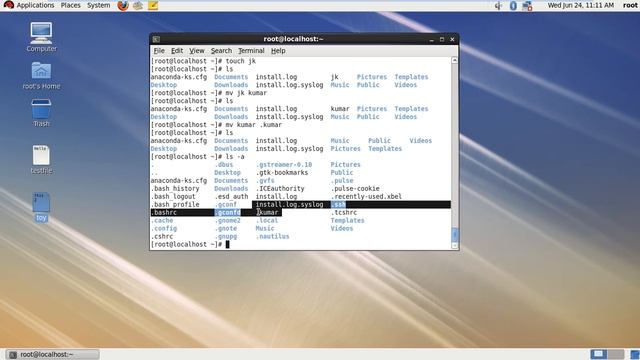Click the terminal title bar text
The height and width of the screenshot is (360, 640).
(x=293, y=39)
